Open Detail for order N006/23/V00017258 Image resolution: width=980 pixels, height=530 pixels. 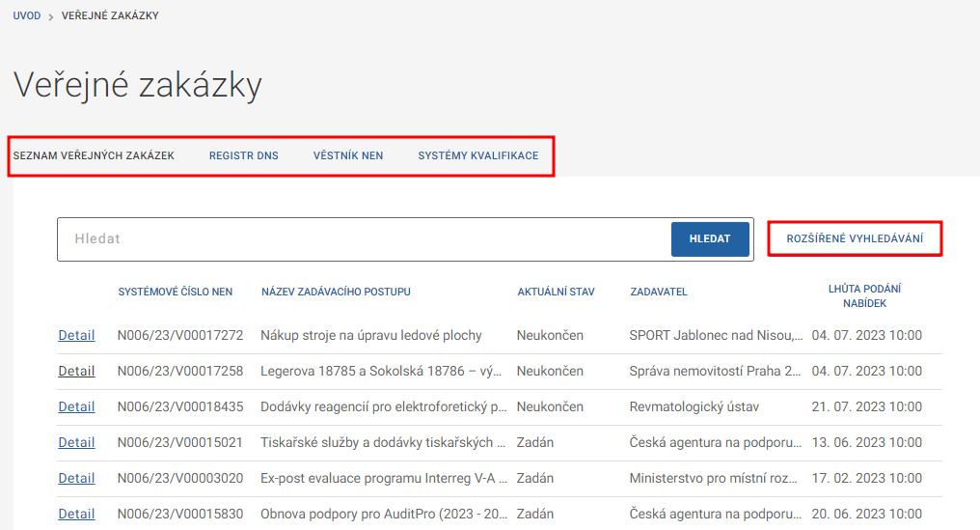pos(76,372)
